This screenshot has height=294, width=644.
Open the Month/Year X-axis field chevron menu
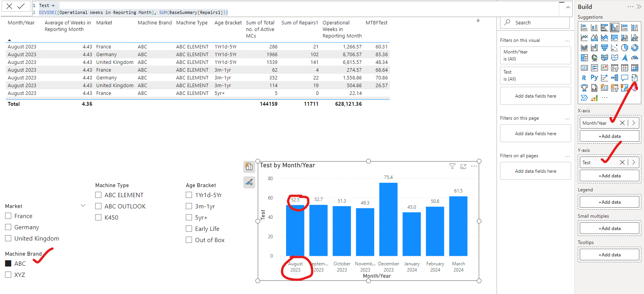point(634,123)
